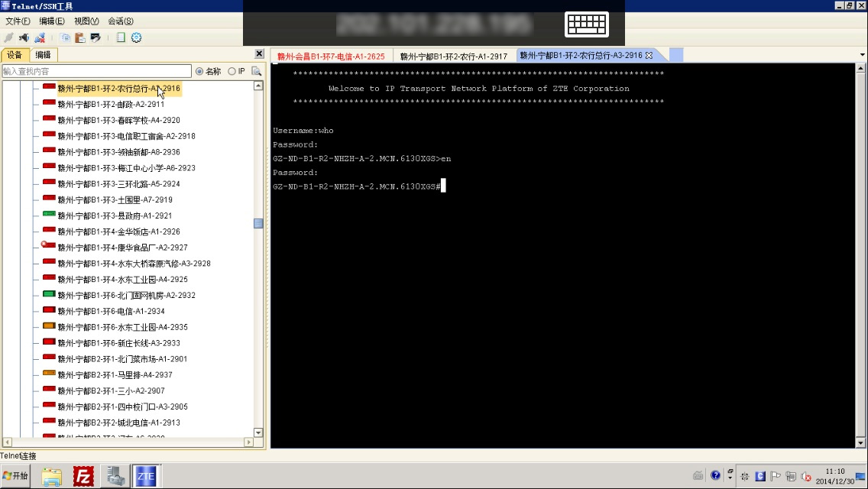Click device icon of 康华食品厂-A2-2927
The height and width of the screenshot is (489, 868).
click(x=48, y=246)
